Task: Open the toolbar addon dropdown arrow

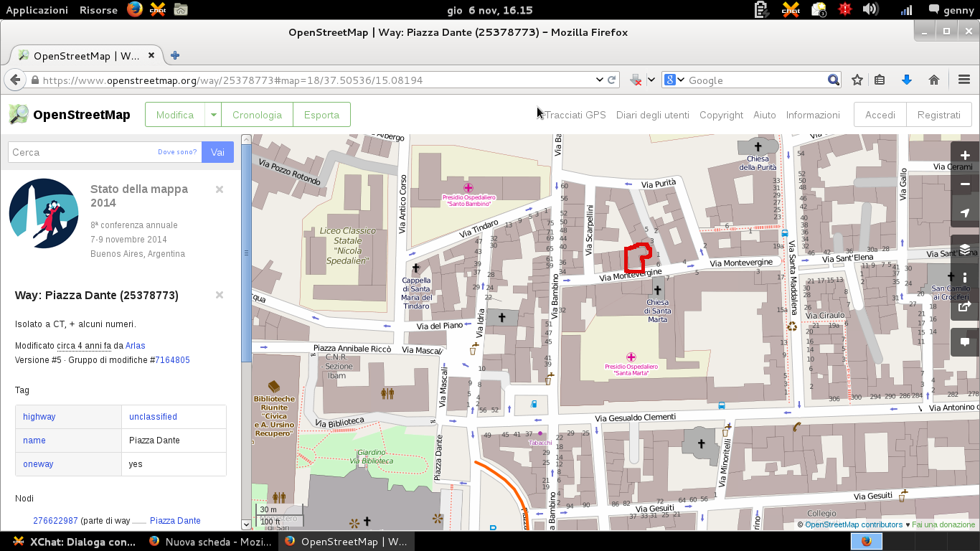Action: point(651,80)
